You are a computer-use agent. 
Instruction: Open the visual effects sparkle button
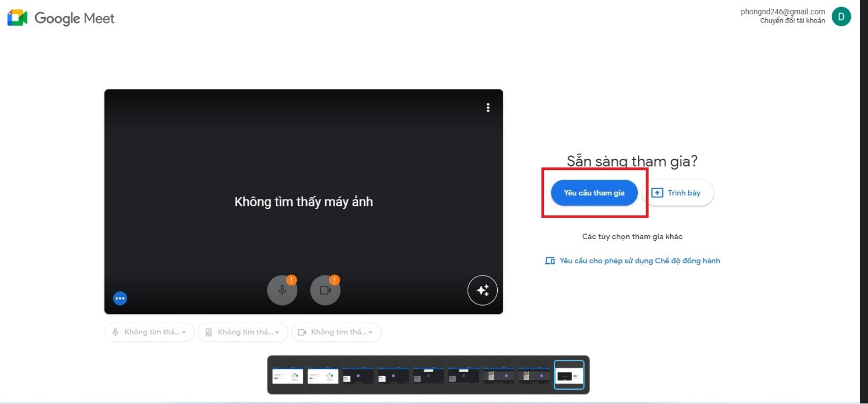482,290
